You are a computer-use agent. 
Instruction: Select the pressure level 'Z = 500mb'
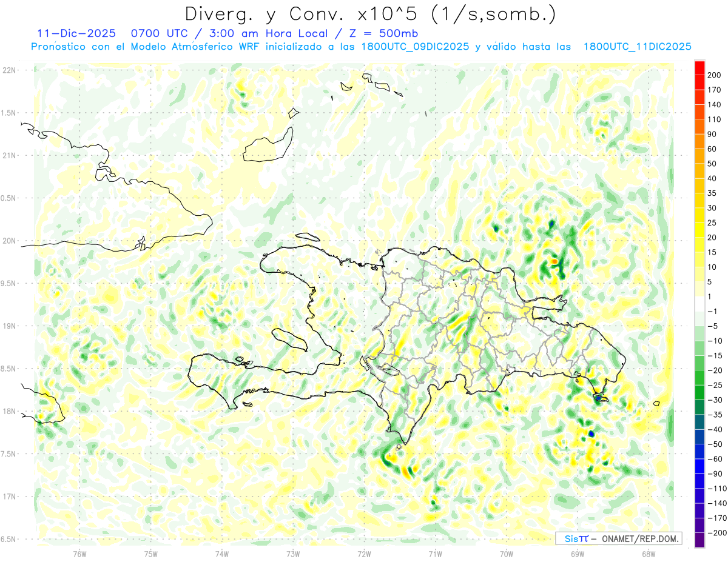click(382, 33)
